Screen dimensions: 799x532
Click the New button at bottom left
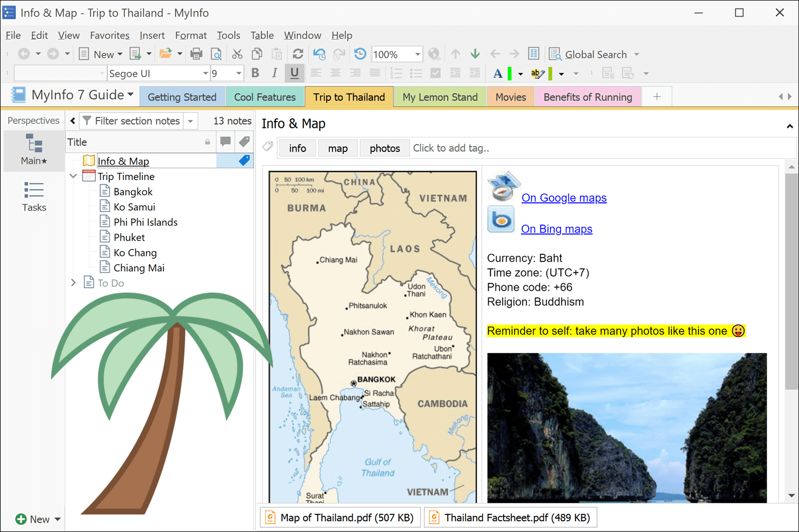pos(35,519)
